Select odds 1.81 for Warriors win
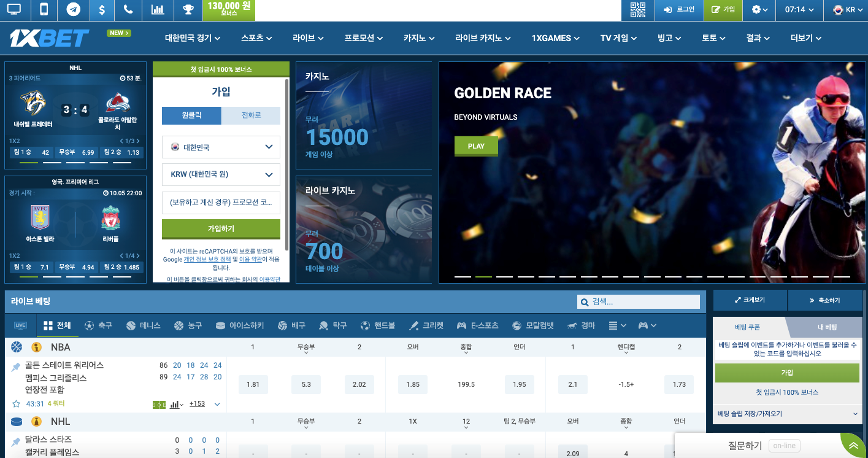Viewport: 868px width, 458px height. coord(253,384)
